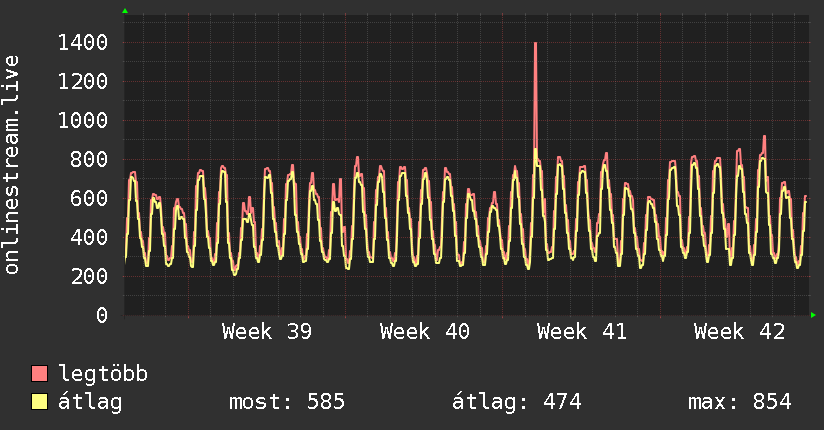Screen dimensions: 824x430
Task: Click the 600 y-axis label
Action: point(89,198)
